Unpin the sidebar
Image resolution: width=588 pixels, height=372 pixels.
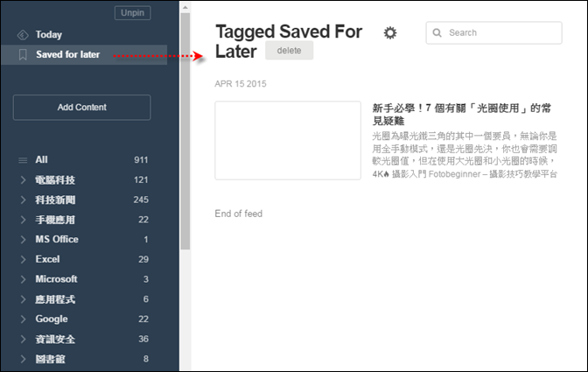click(133, 13)
